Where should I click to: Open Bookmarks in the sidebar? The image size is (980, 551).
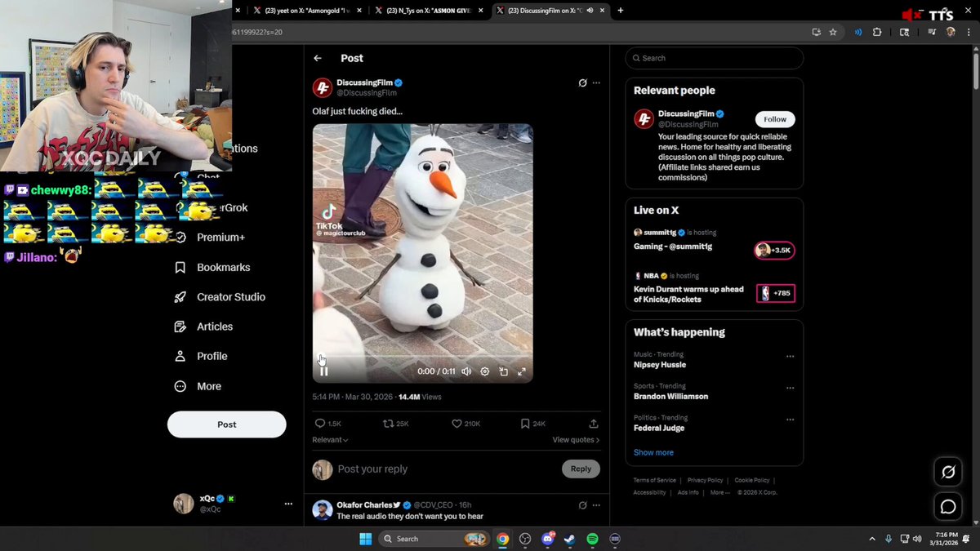click(212, 268)
